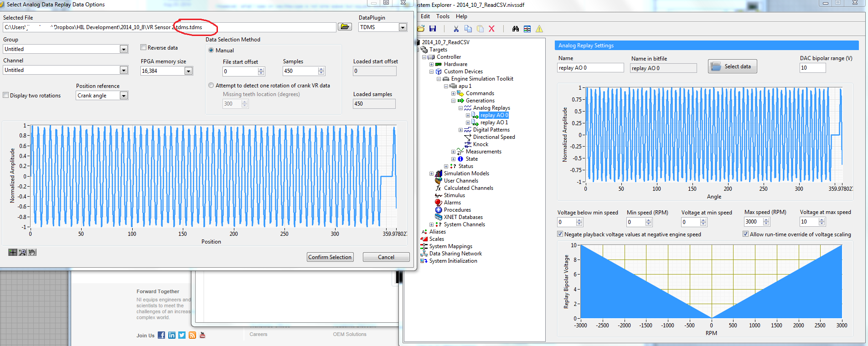Click the binoculars Find icon in toolbar
868x346 pixels.
516,29
